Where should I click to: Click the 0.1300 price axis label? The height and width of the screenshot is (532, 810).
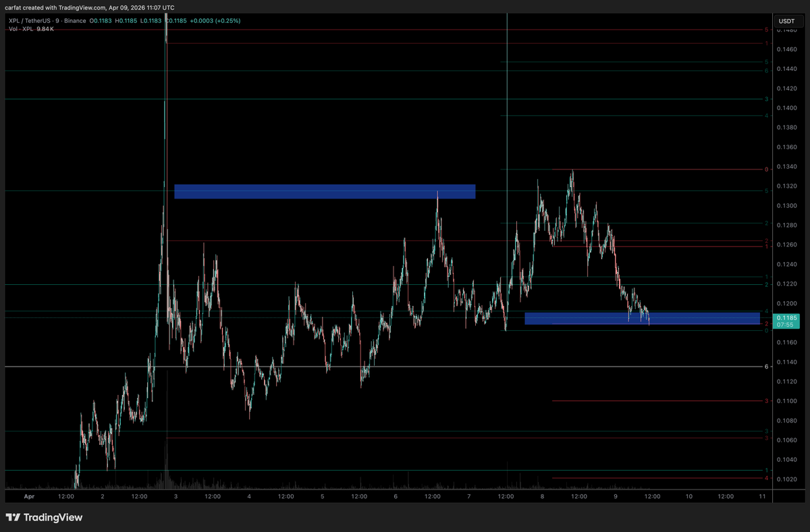[x=786, y=206]
